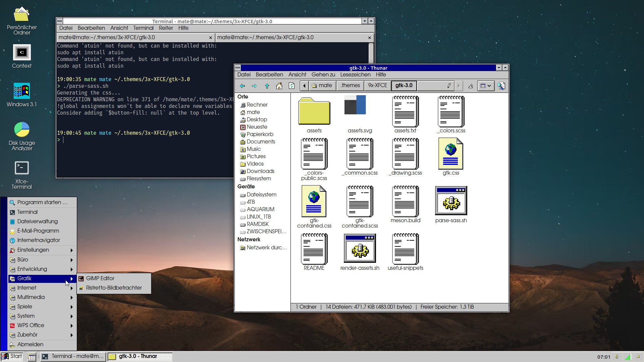Open the terminal's Bearbeiten menu

click(91, 28)
